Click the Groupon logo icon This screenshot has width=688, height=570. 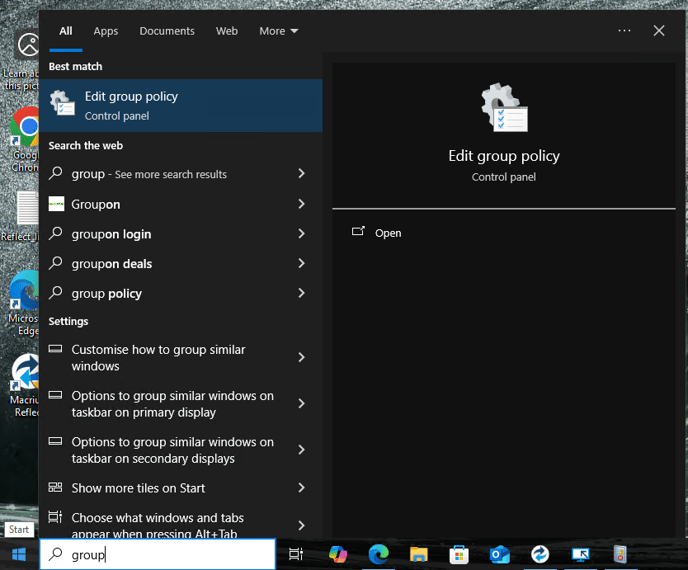pos(56,204)
